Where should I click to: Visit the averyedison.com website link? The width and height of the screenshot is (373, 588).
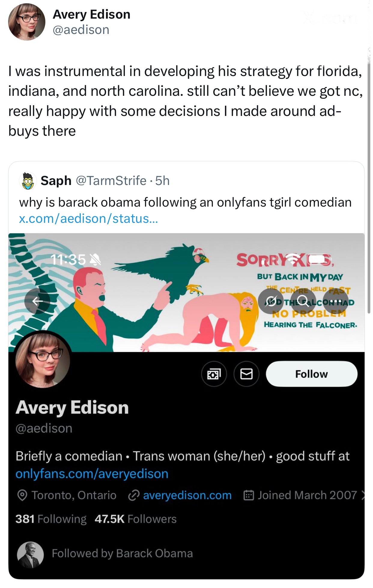pyautogui.click(x=187, y=495)
